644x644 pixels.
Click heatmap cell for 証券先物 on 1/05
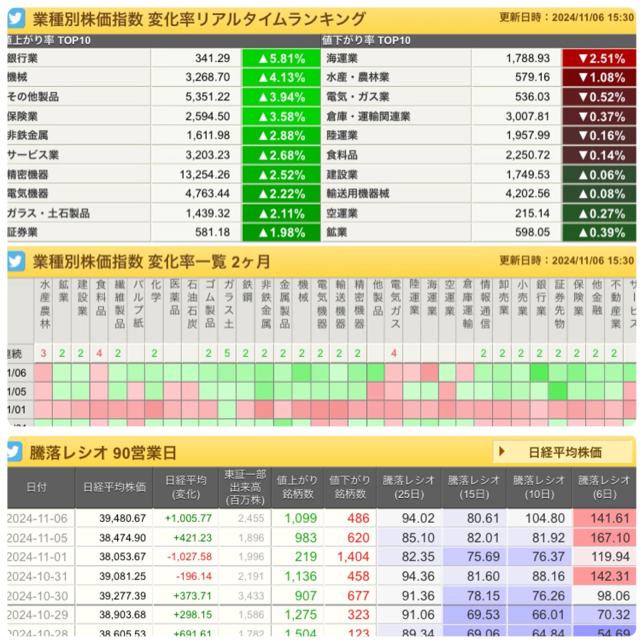click(558, 391)
